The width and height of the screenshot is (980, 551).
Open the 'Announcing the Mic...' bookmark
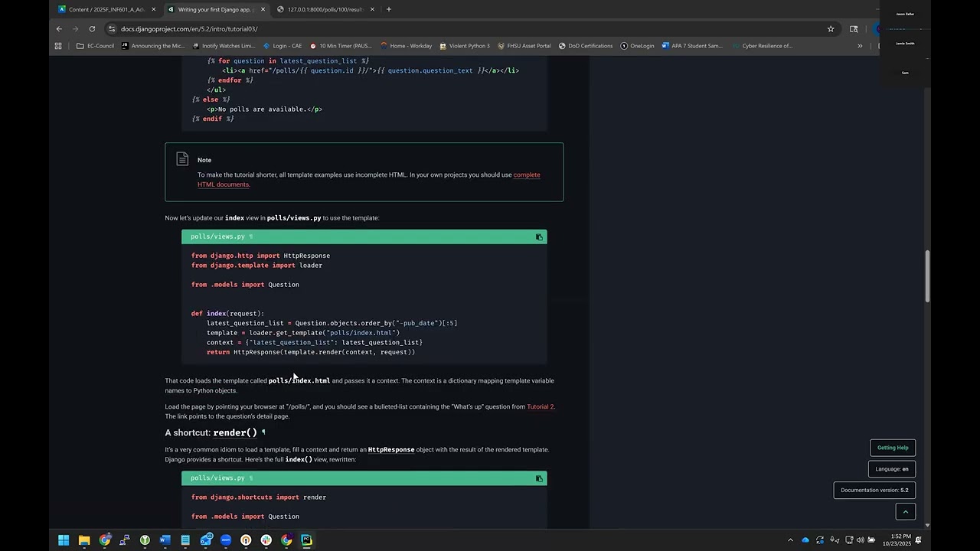153,46
